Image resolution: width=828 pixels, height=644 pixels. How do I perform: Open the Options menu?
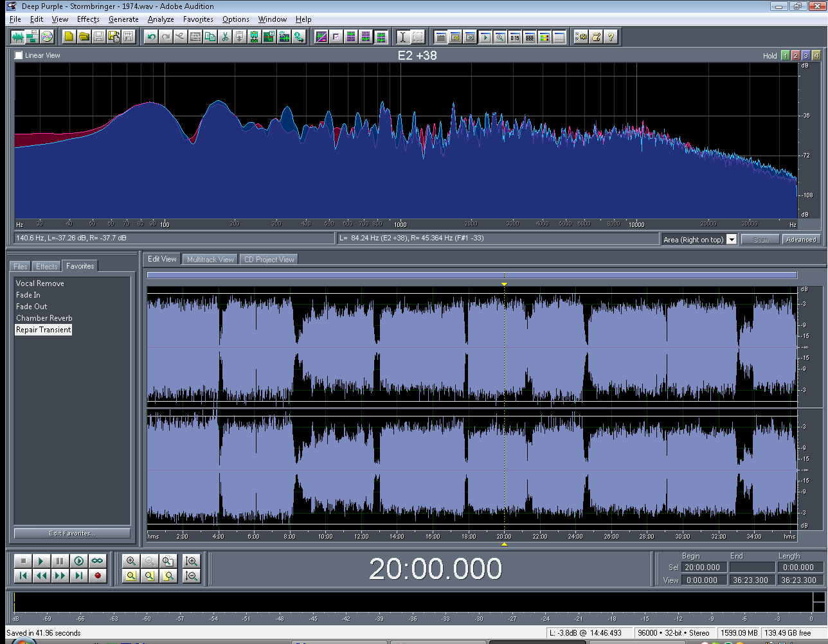click(x=236, y=19)
